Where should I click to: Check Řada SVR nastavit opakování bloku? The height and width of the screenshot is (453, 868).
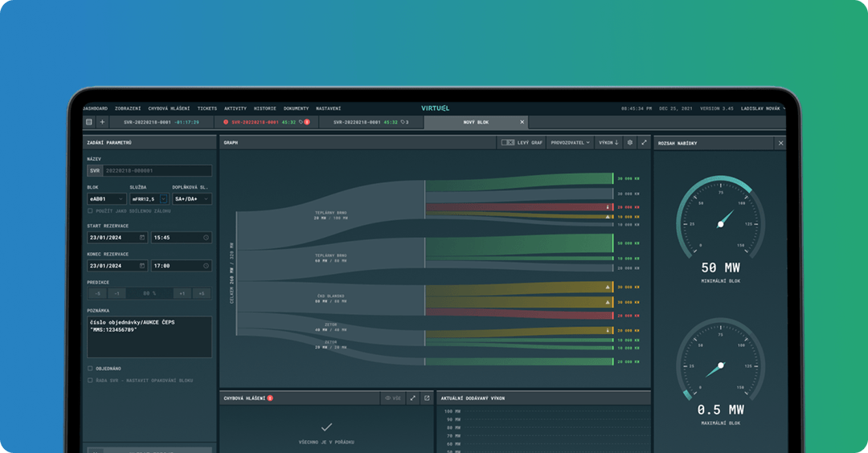(90, 381)
